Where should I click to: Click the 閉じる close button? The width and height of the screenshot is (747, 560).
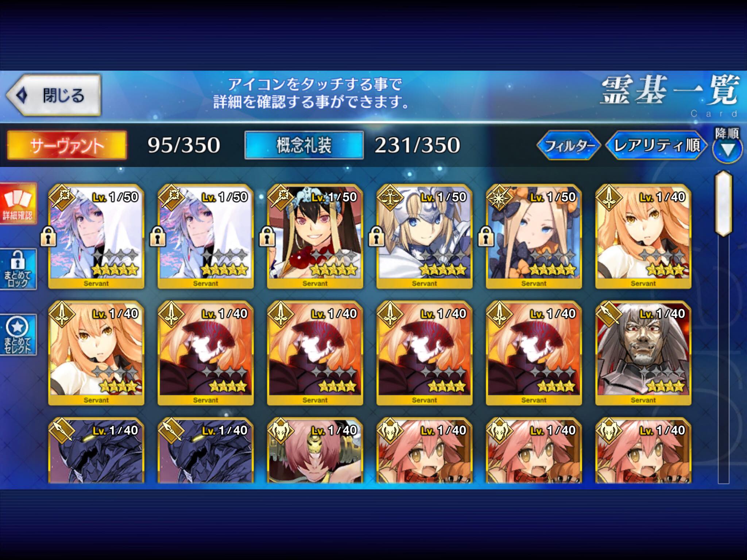(x=53, y=95)
